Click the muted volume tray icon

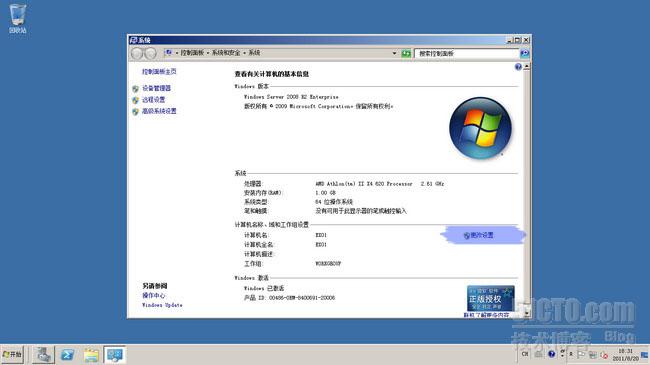coord(604,355)
